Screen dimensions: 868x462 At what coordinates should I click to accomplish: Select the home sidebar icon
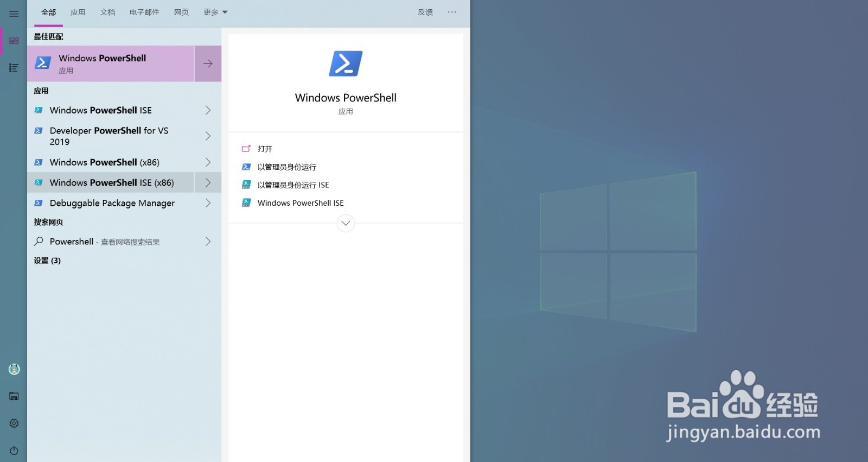click(x=14, y=41)
